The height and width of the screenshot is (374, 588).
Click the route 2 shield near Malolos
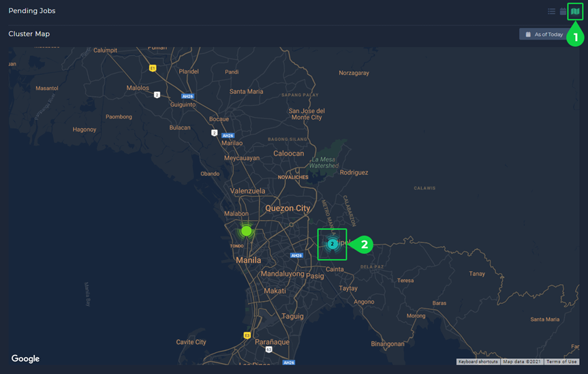coord(157,95)
